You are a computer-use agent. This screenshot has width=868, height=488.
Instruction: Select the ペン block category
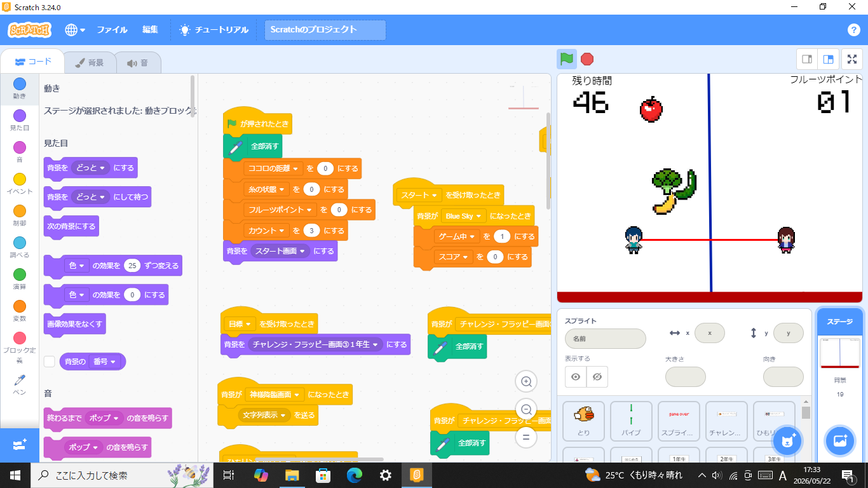(x=20, y=384)
